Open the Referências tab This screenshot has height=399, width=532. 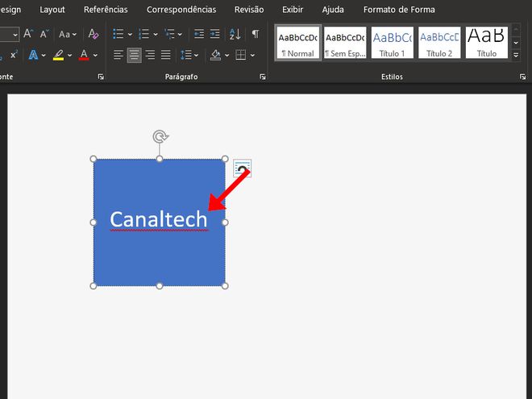click(x=106, y=10)
